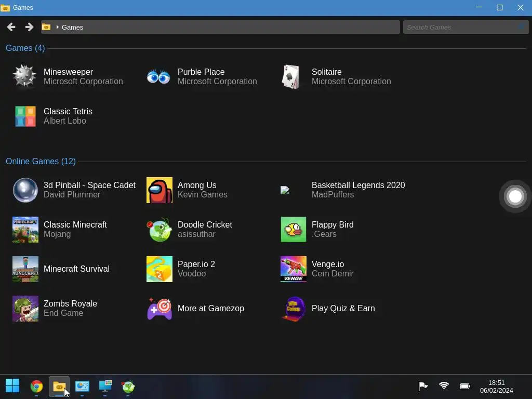
Task: Click the Play Quiz & Earn coins icon
Action: coord(294,309)
